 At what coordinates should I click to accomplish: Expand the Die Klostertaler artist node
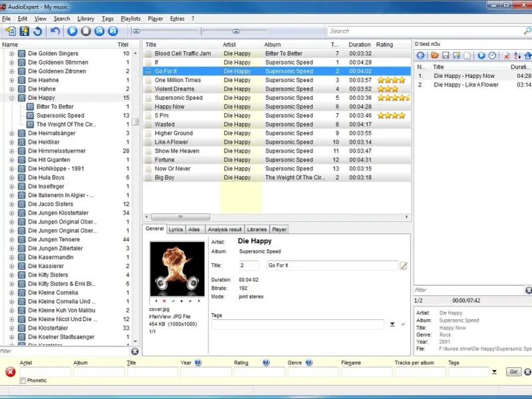coord(12,328)
